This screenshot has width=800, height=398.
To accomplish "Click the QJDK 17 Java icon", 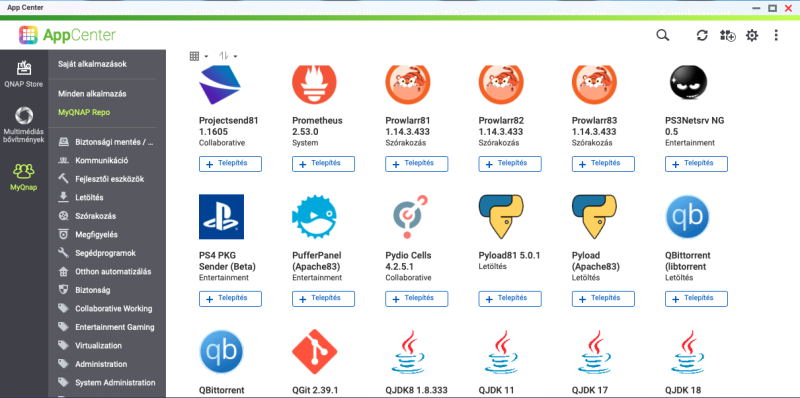I will (595, 352).
